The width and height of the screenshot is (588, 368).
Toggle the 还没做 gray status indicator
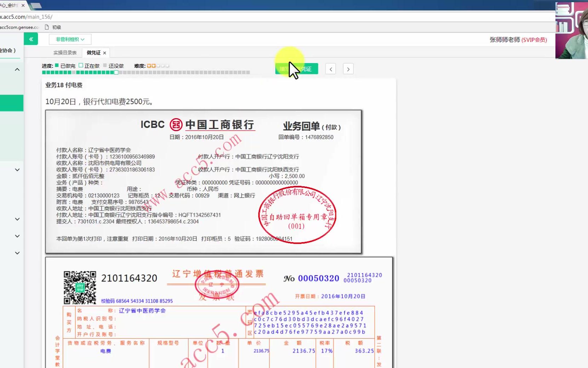106,65
